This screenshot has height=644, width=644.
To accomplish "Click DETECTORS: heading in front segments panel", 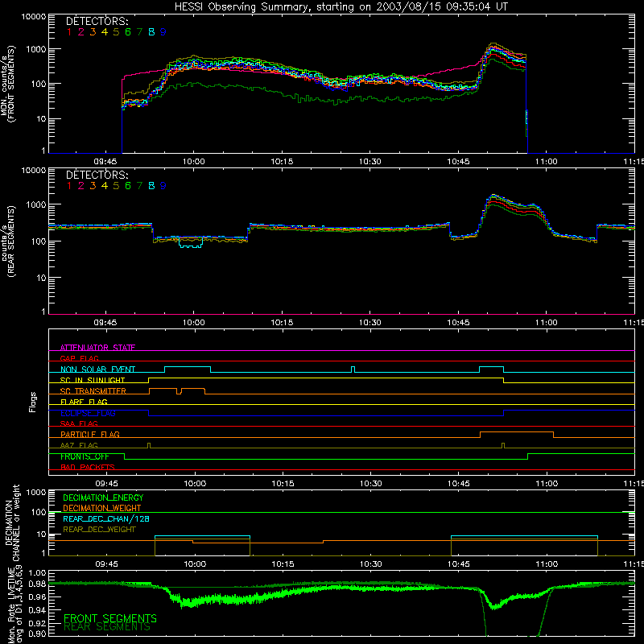I will pyautogui.click(x=97, y=21).
